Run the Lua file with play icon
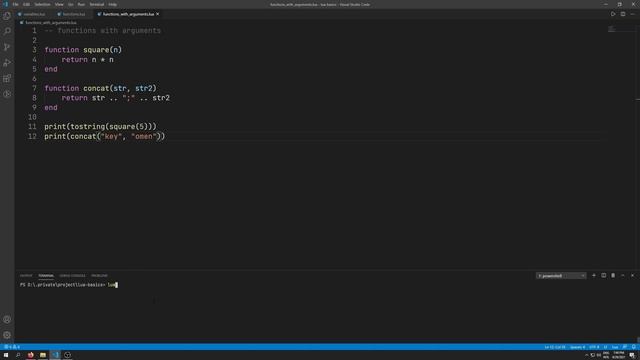The width and height of the screenshot is (640, 360). (613, 14)
